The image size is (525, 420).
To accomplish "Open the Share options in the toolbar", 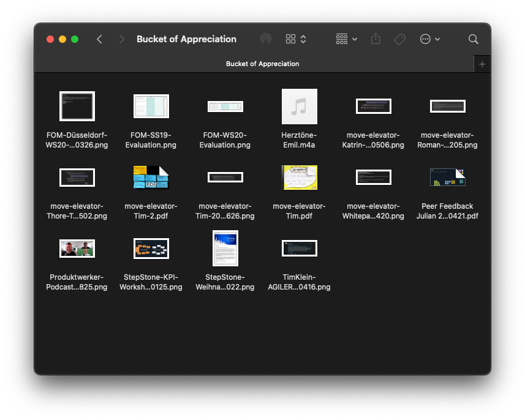I will pos(376,39).
